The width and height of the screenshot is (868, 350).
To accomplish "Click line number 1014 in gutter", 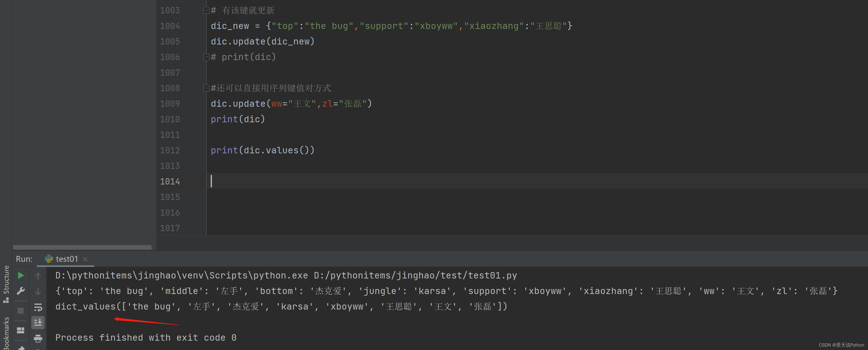I will (x=170, y=181).
